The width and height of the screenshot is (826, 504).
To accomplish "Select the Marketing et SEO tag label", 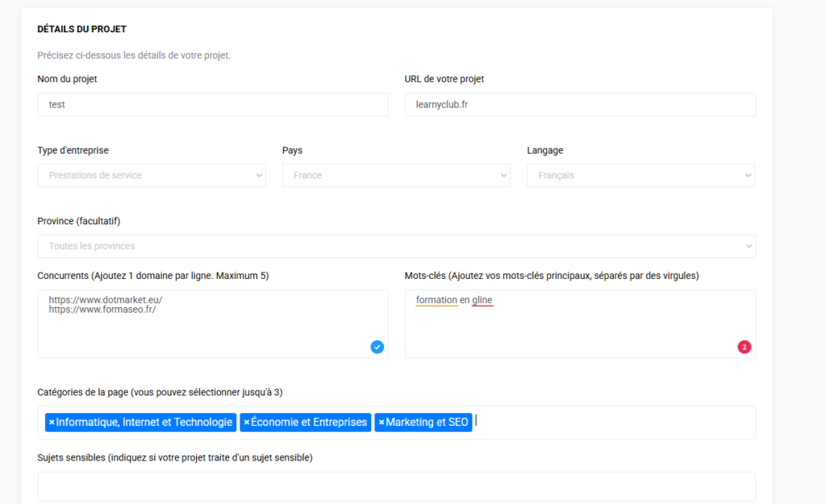I will click(427, 423).
